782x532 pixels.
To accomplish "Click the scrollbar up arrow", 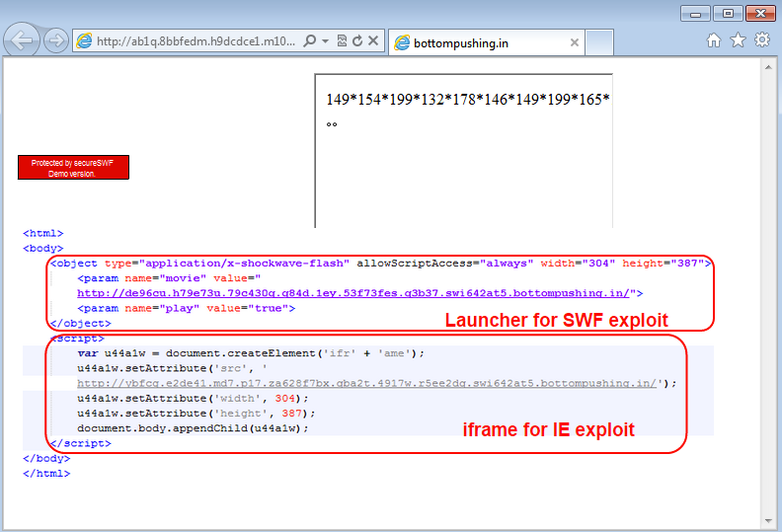I will [768, 66].
